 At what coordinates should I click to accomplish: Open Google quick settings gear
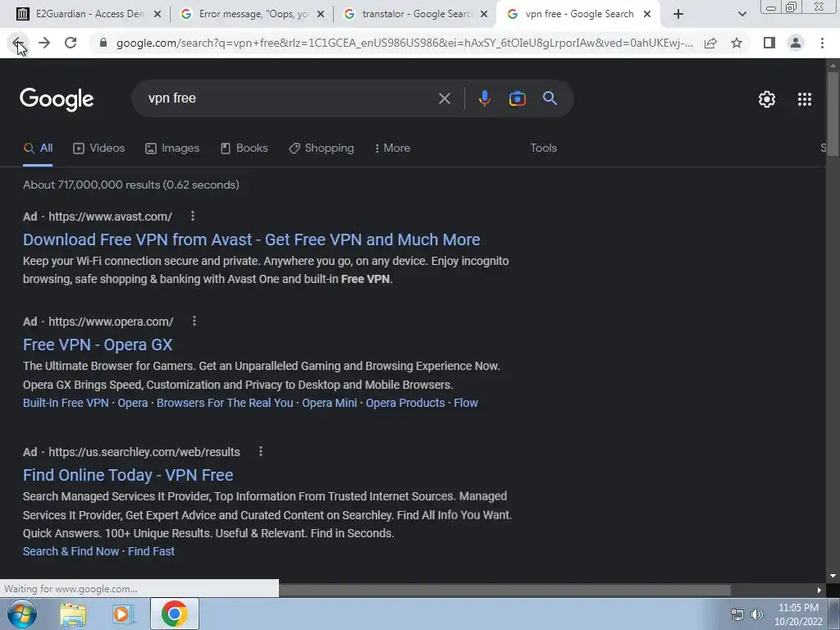click(x=767, y=99)
